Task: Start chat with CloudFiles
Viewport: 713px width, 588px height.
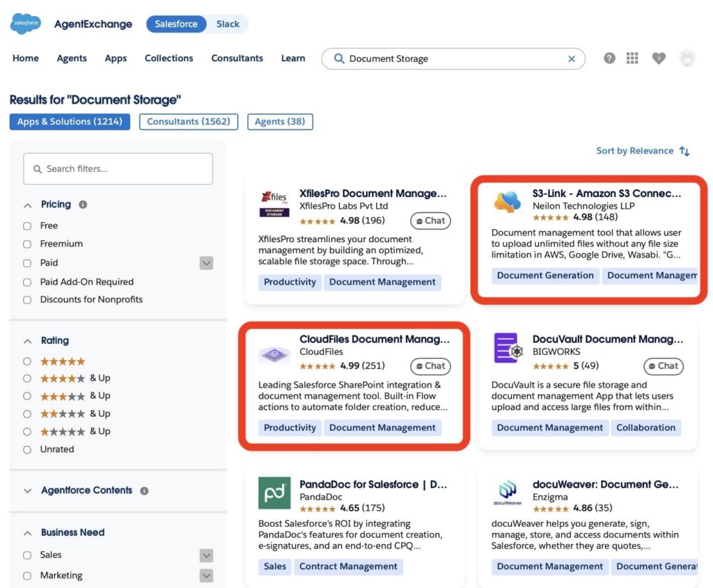Action: pyautogui.click(x=430, y=366)
